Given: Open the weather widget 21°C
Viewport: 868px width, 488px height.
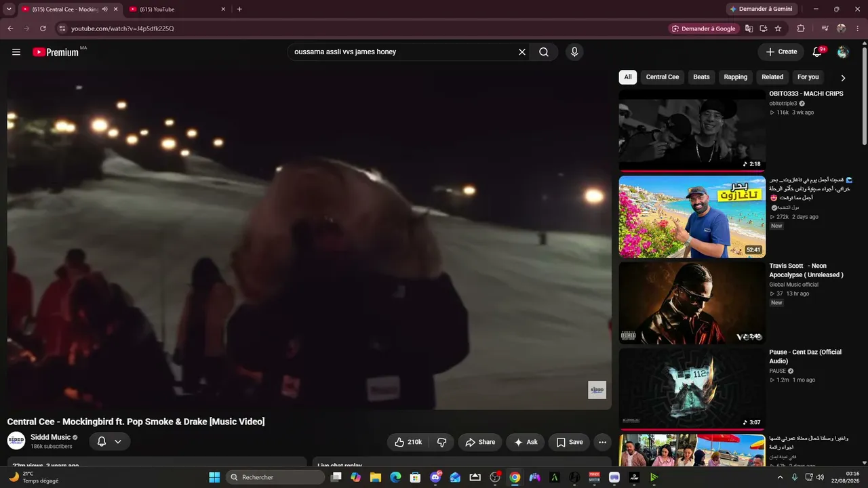Looking at the screenshot, I should point(34,477).
